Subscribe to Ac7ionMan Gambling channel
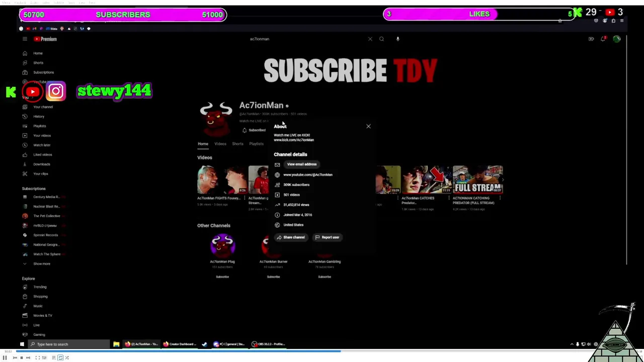644x362 pixels. [325, 277]
